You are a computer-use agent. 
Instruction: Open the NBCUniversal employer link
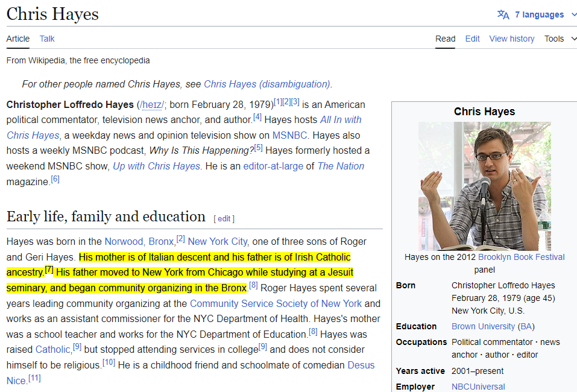tap(478, 387)
